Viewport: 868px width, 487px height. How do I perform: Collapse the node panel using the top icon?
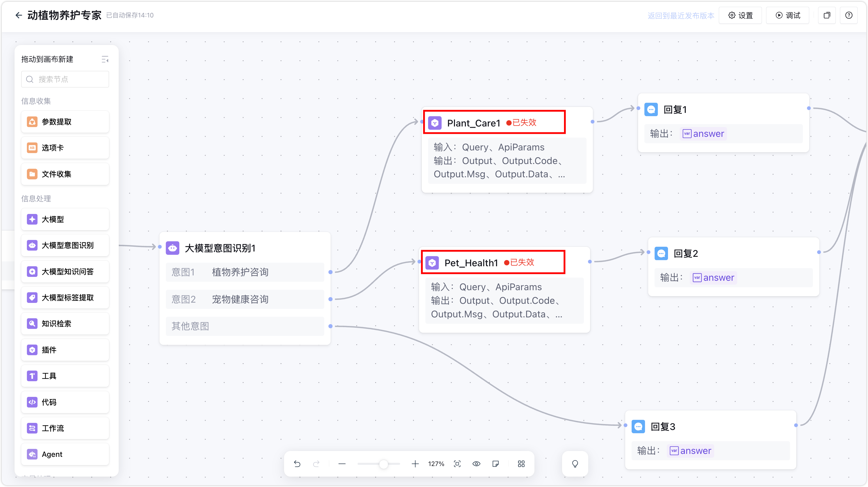(x=105, y=59)
